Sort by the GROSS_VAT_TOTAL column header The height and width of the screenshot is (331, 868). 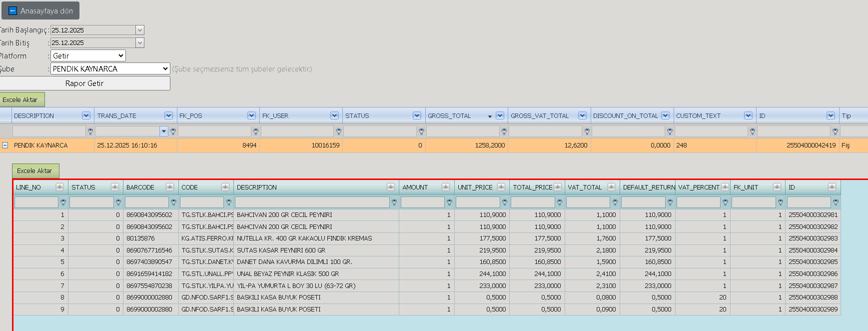click(x=540, y=115)
